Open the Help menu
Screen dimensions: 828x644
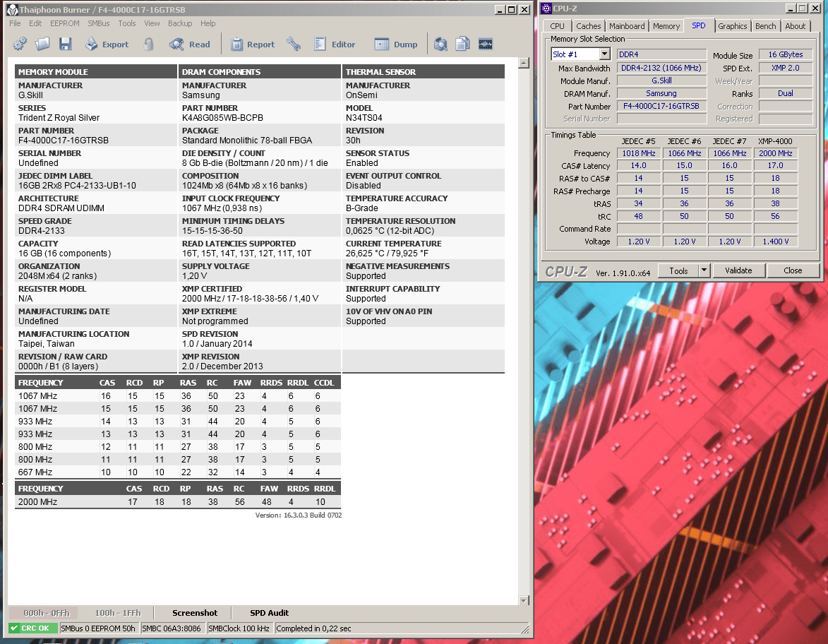pos(208,23)
